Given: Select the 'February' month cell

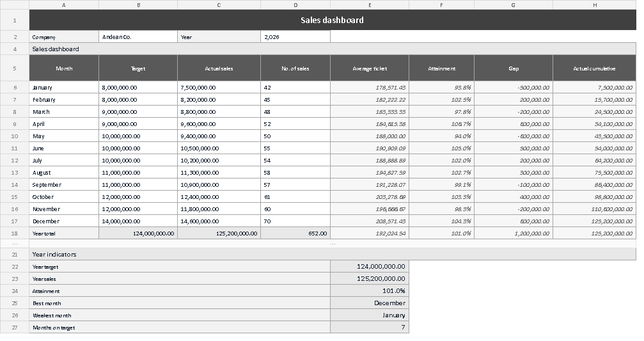Looking at the screenshot, I should click(x=64, y=99).
